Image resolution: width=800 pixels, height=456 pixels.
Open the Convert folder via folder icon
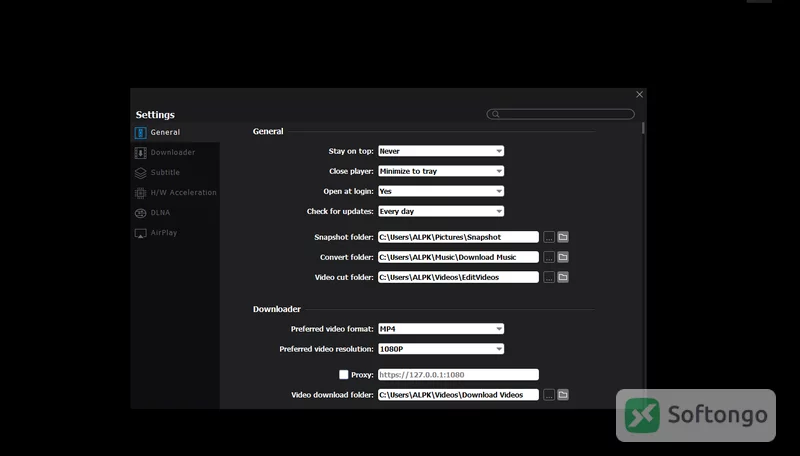click(x=563, y=257)
